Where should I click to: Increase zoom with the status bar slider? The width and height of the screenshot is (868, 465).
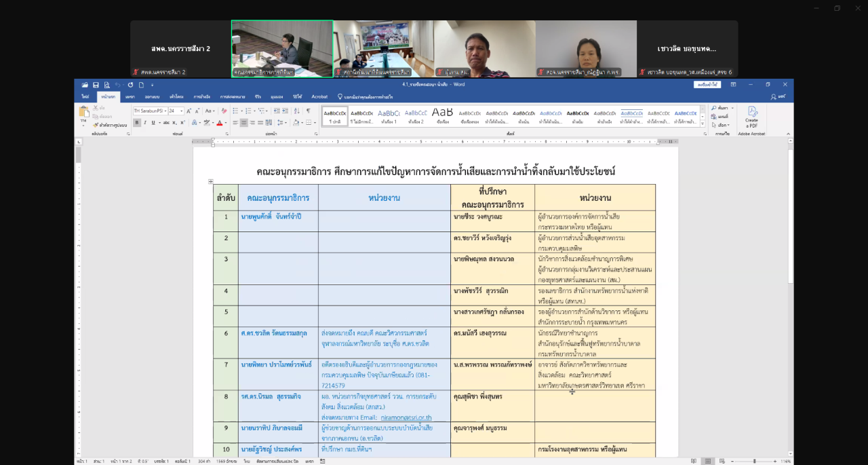click(x=775, y=461)
